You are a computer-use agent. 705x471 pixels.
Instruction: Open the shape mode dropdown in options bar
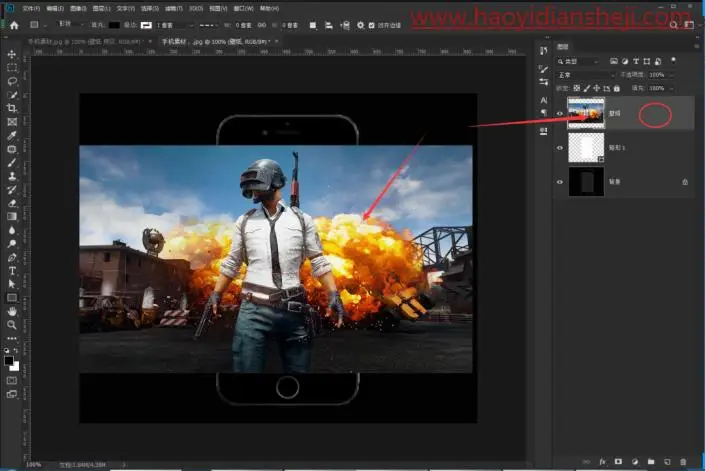tap(70, 24)
